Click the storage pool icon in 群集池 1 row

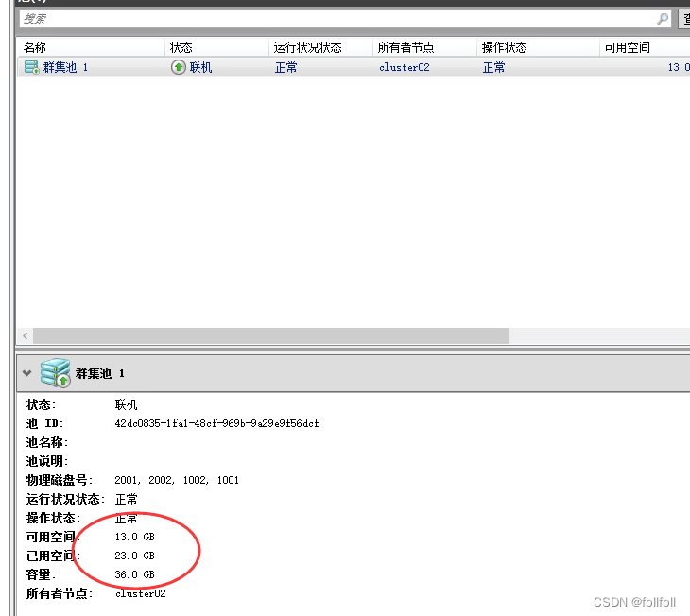(32, 67)
